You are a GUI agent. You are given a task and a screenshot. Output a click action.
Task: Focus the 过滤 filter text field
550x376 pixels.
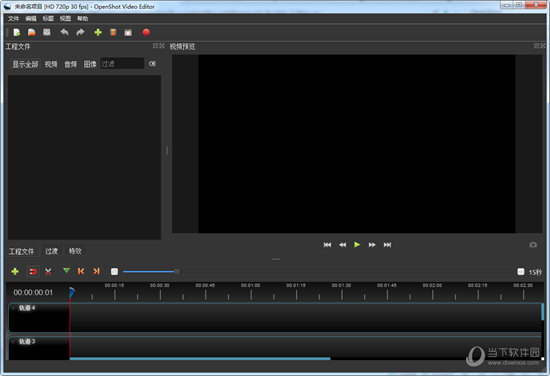pos(122,63)
